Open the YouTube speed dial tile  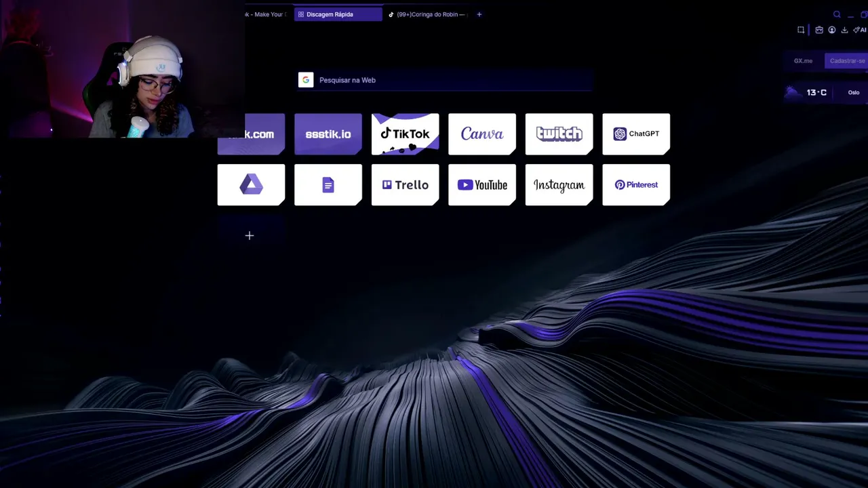pyautogui.click(x=482, y=185)
